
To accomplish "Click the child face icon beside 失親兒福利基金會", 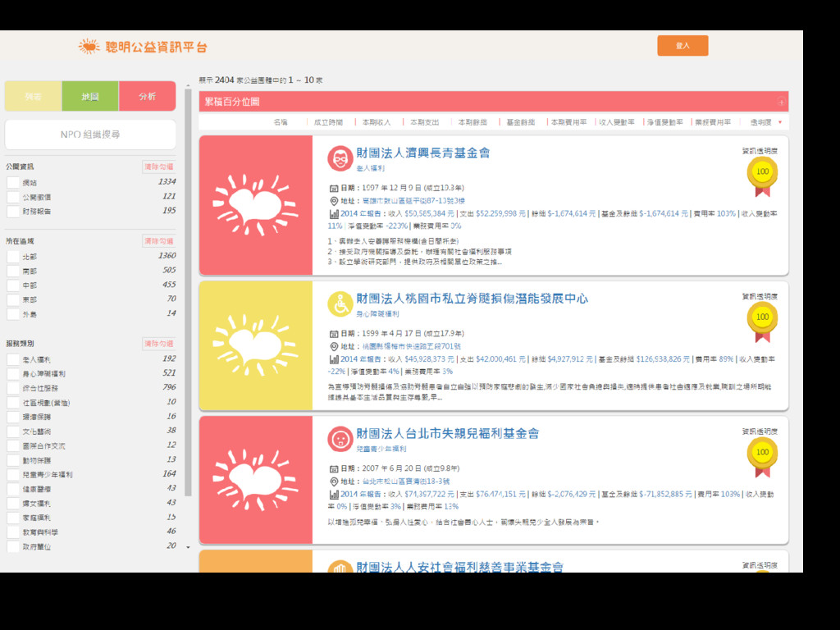I will [340, 440].
